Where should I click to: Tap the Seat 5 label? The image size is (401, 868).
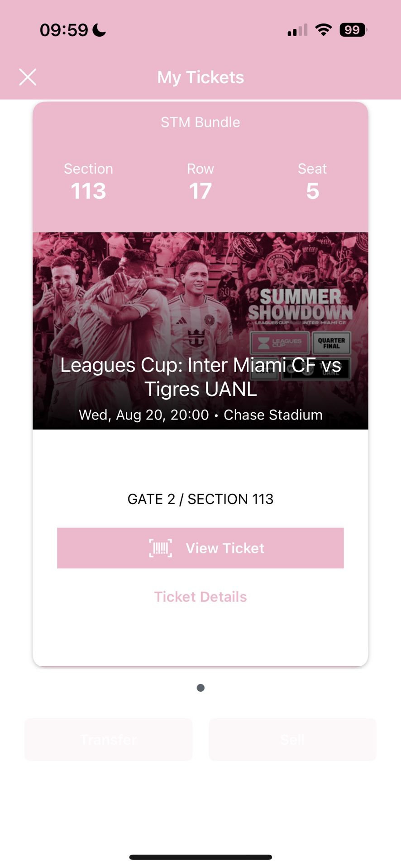(312, 181)
